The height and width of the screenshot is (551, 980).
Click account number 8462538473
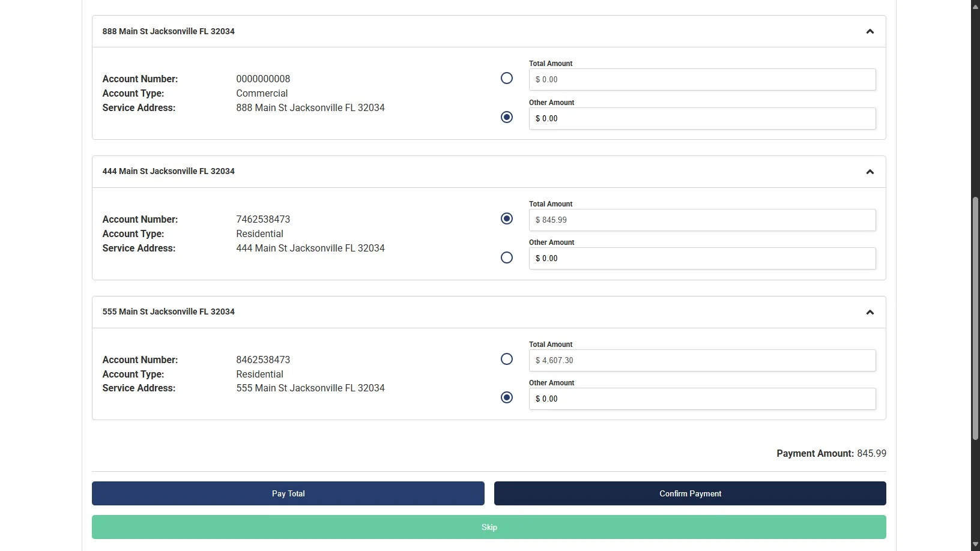coord(263,360)
